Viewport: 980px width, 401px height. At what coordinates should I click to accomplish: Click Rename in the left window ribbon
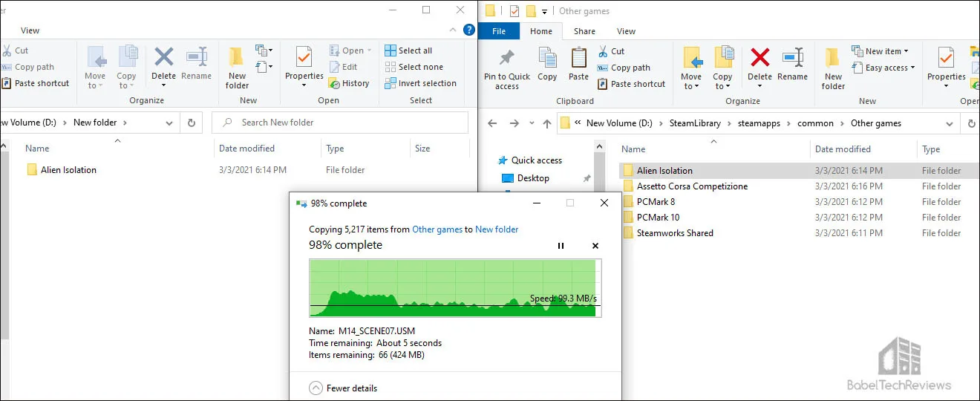(197, 63)
